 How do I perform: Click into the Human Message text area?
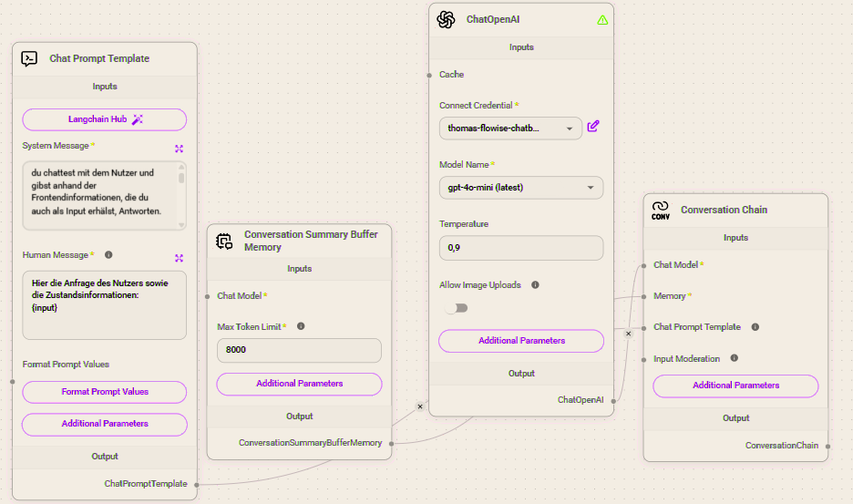105,304
